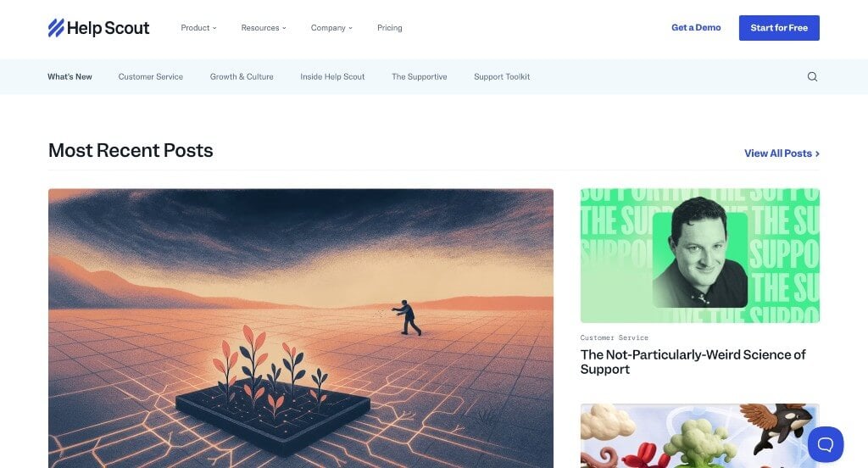Screen dimensions: 868x468
Task: Expand the Resources dropdown menu
Action: tap(264, 28)
